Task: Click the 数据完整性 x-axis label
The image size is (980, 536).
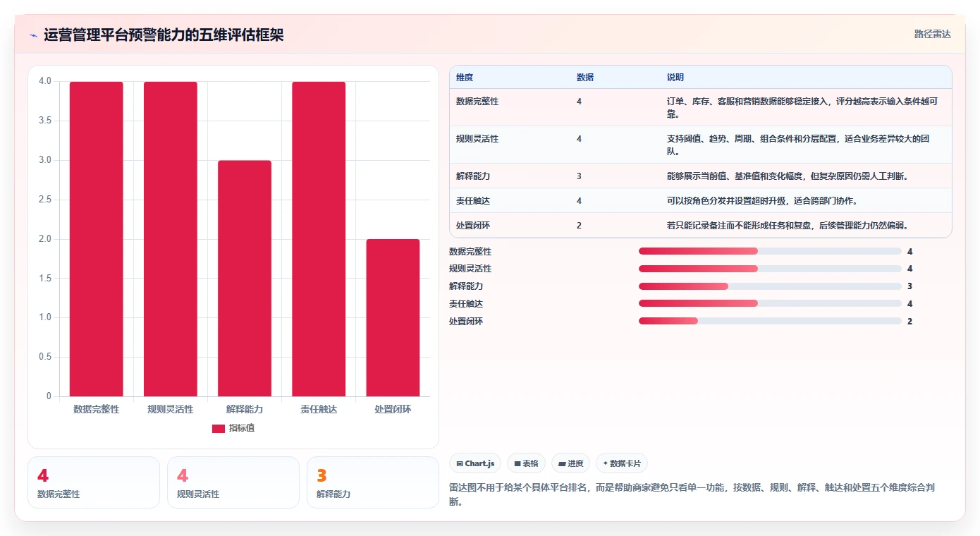Action: pyautogui.click(x=96, y=409)
